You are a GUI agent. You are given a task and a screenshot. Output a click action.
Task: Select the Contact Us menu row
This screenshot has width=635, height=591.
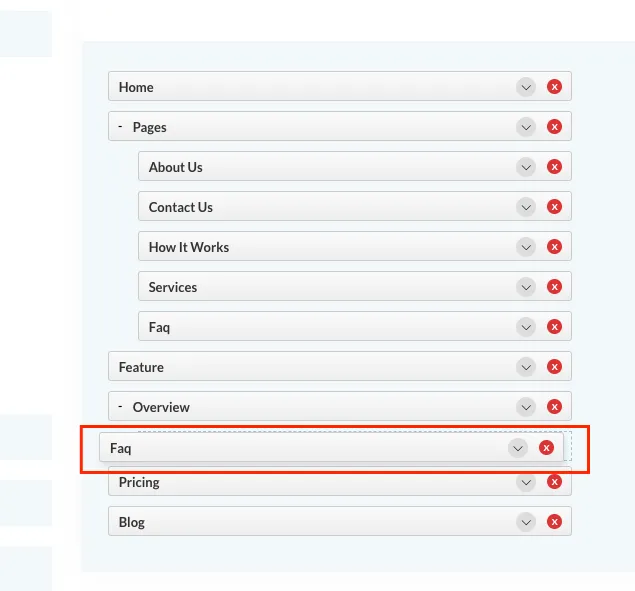(355, 207)
